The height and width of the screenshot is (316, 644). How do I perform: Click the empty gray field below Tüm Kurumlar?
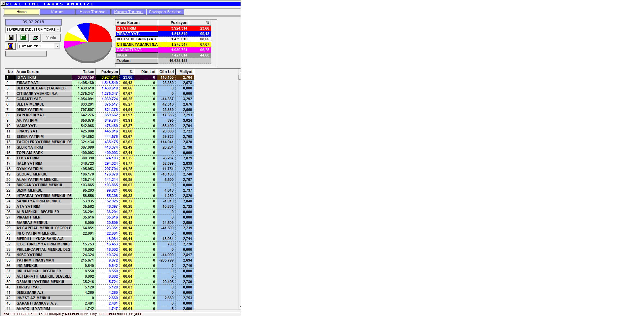(26, 53)
